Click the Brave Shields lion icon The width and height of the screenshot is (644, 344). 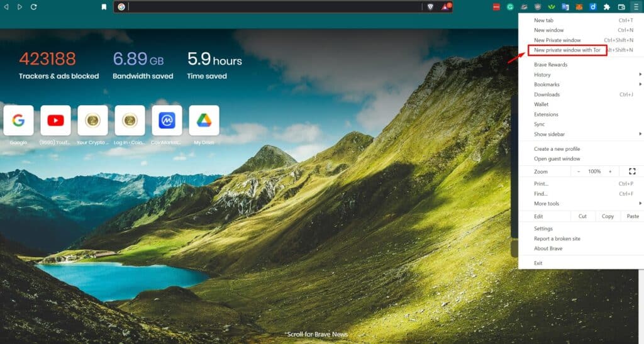click(430, 7)
